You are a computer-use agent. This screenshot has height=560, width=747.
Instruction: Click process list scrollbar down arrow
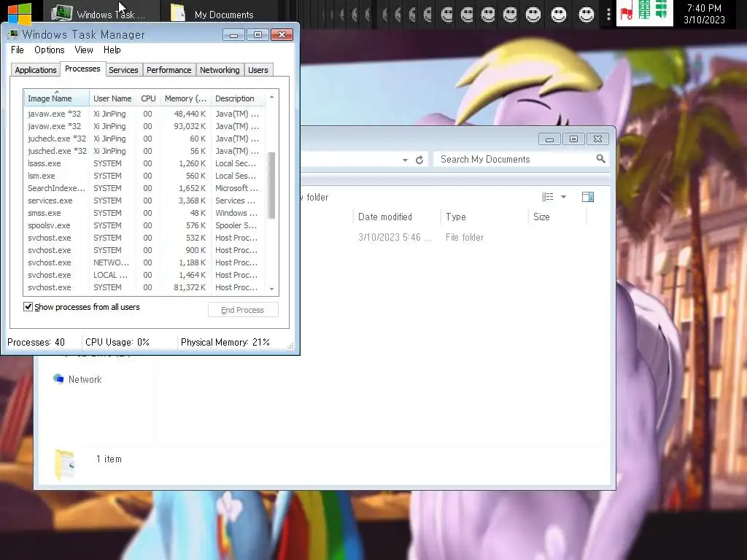point(271,289)
